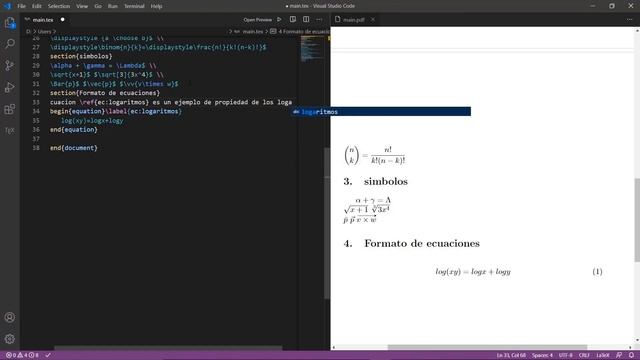Click the View LaTeX PDF icon
This screenshot has height=360, width=640.
(293, 20)
